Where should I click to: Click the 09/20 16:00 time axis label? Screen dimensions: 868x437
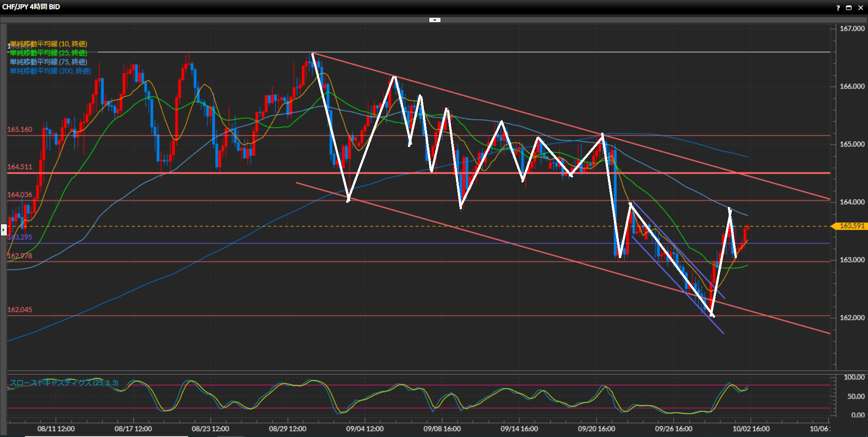(x=596, y=429)
